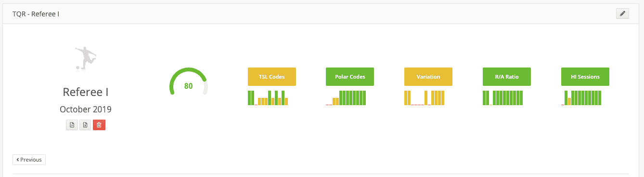This screenshot has width=644, height=177.
Task: Click the HI Sessions bar chart
Action: pos(581,98)
